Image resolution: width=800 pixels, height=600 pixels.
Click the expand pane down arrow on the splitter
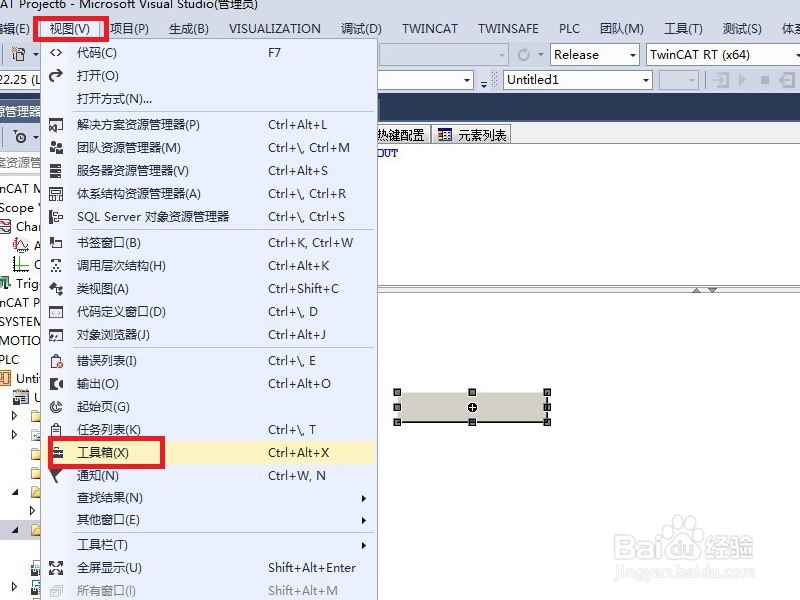[713, 290]
